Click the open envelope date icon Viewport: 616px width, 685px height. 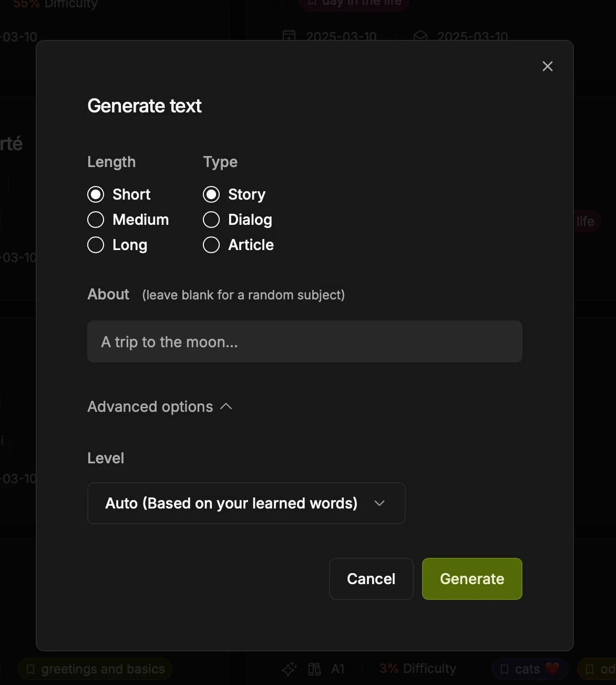click(420, 36)
